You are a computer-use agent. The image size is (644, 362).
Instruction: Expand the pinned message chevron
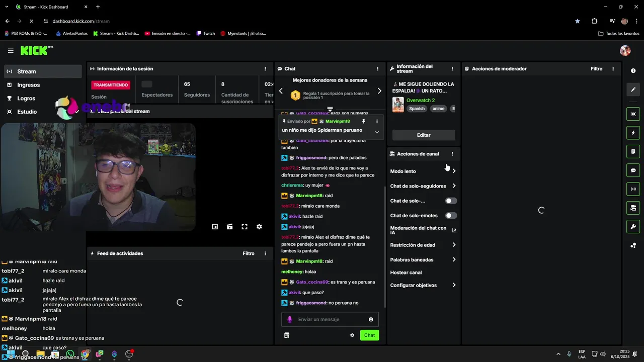pos(377,132)
